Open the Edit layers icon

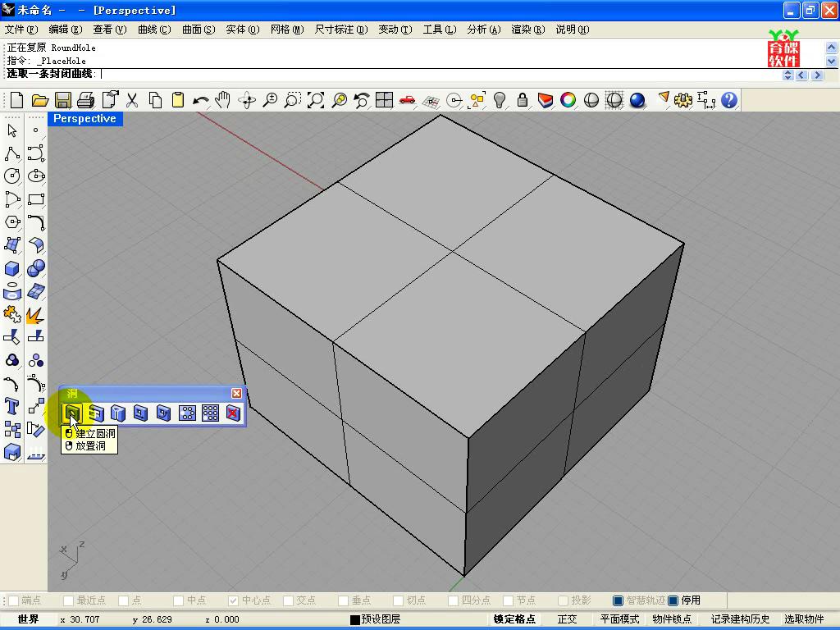click(x=546, y=100)
